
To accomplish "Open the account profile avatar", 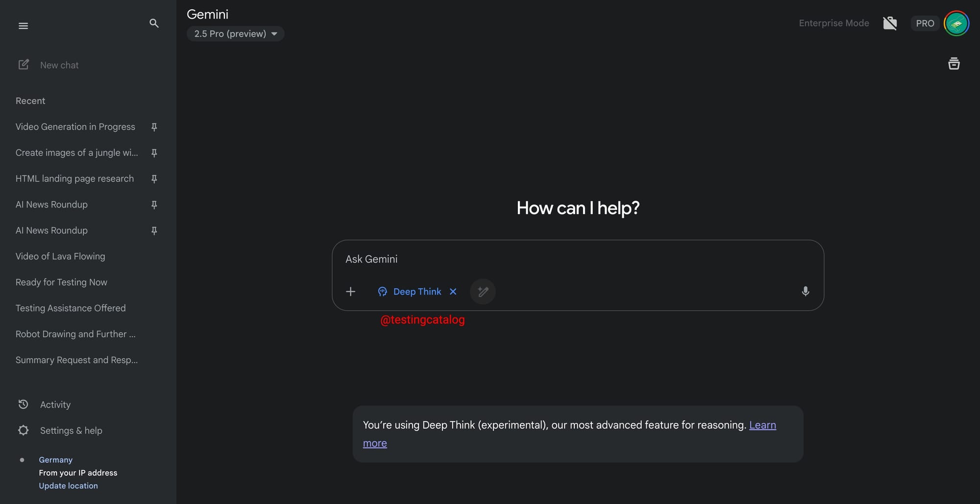I will pos(956,23).
